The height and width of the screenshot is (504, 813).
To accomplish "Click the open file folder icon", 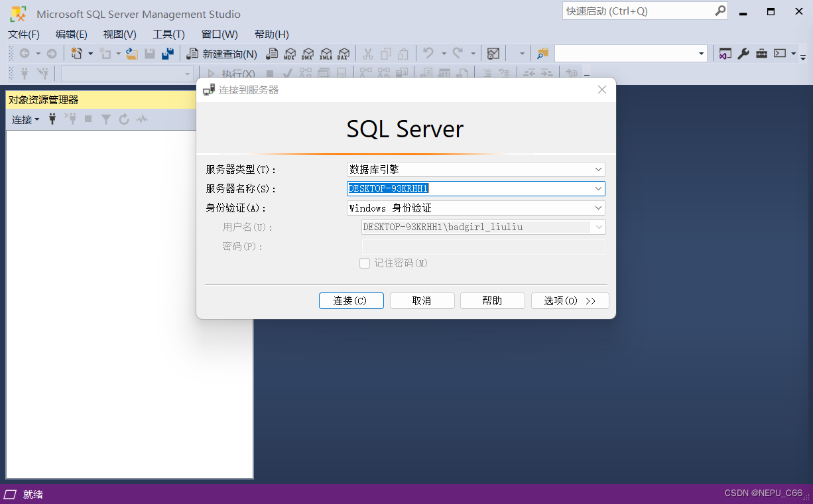I will [x=132, y=54].
